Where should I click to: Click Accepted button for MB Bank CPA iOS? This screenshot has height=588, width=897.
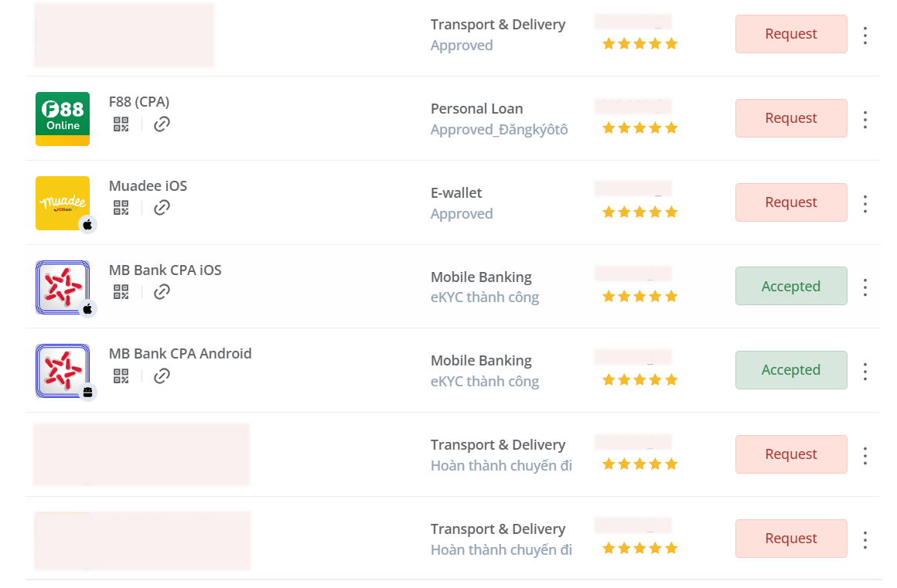790,286
